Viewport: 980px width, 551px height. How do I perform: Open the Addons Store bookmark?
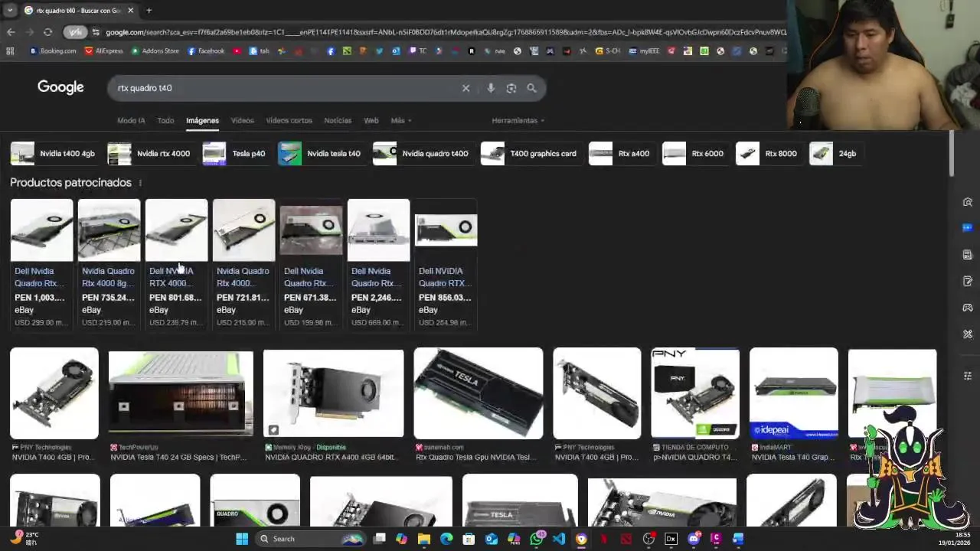click(155, 51)
